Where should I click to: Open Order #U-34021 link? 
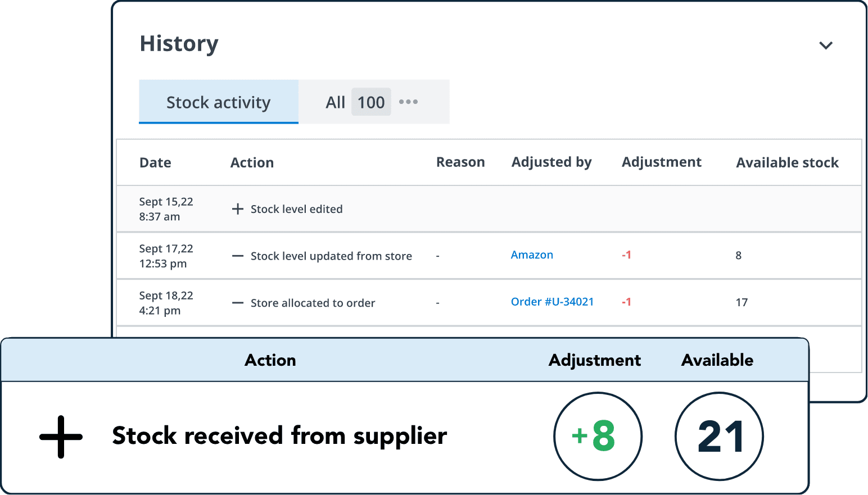pyautogui.click(x=552, y=302)
